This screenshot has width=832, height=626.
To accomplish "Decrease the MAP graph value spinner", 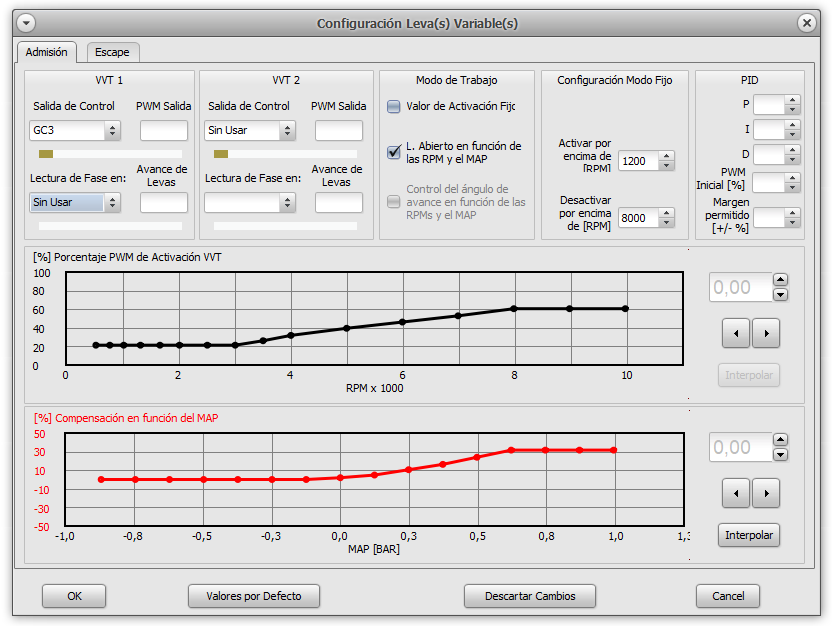I will tap(781, 454).
